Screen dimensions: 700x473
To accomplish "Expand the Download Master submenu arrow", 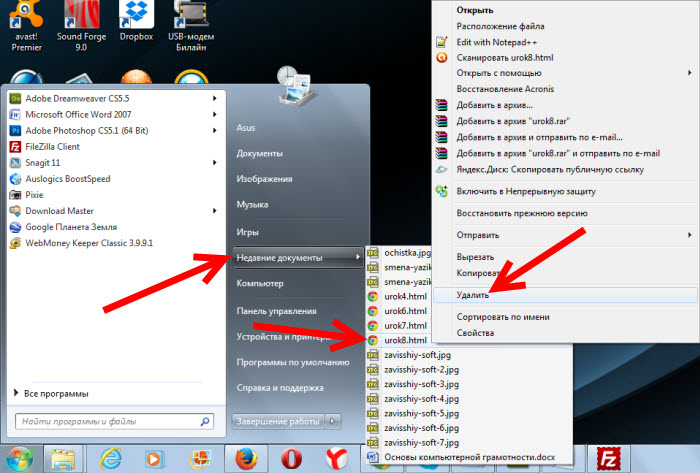I will point(216,210).
